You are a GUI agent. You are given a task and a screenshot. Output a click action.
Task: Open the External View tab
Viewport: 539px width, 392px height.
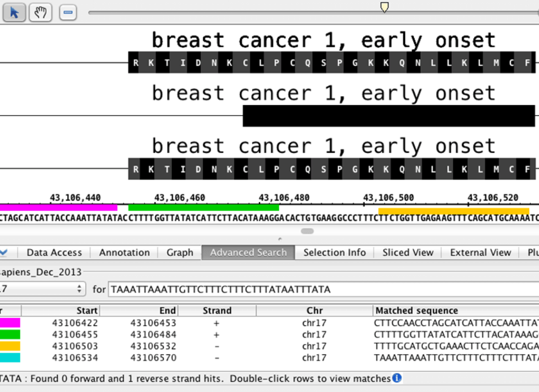point(480,253)
